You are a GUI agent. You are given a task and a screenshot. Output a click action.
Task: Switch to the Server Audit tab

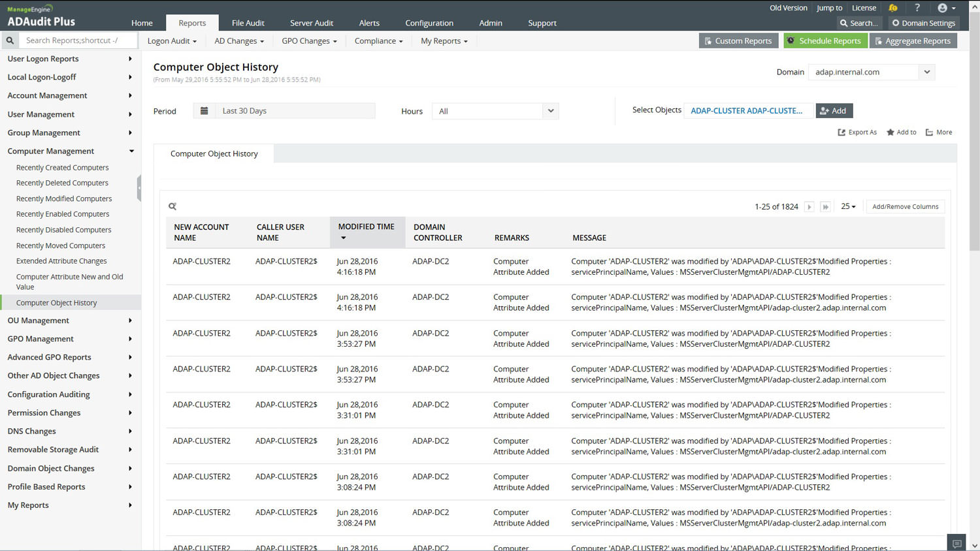click(312, 23)
